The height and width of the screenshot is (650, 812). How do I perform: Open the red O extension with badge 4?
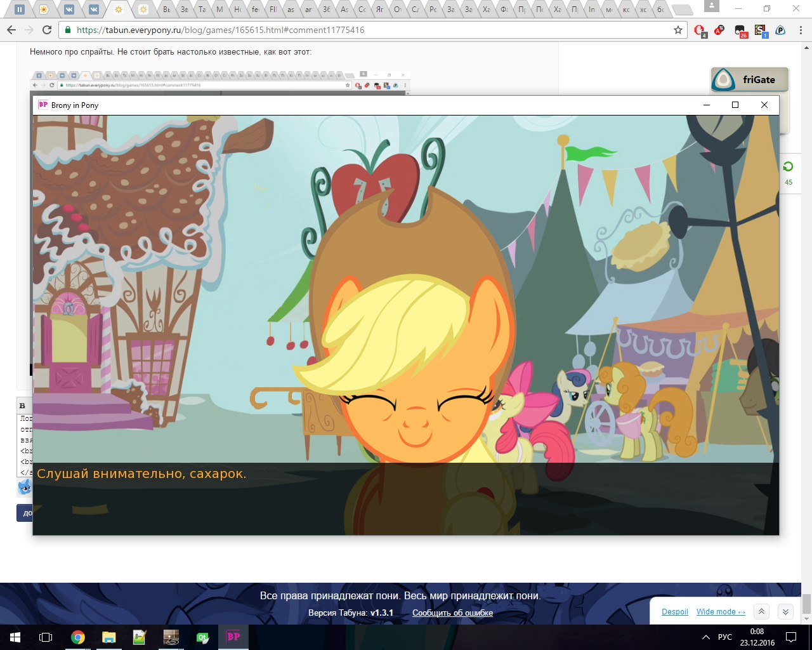(700, 30)
